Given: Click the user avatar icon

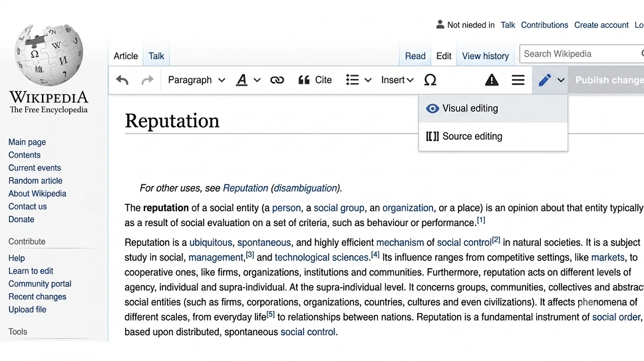Looking at the screenshot, I should 440,25.
